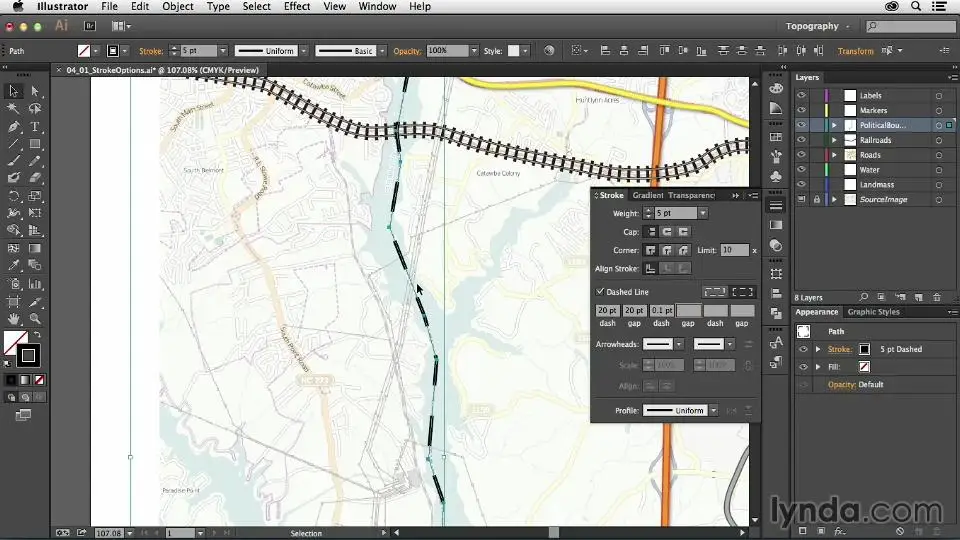
Task: Hide the Railroads layer
Action: pyautogui.click(x=802, y=140)
